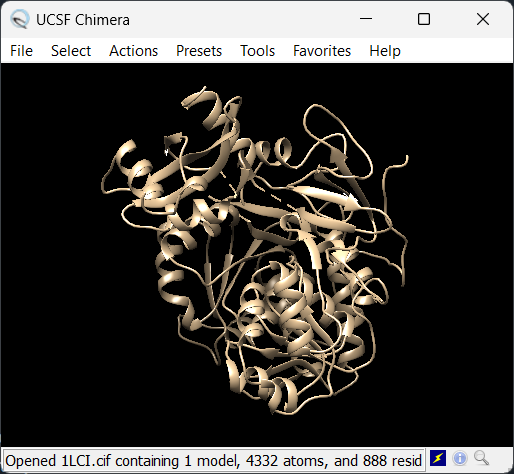Open the Tools menu

point(257,51)
